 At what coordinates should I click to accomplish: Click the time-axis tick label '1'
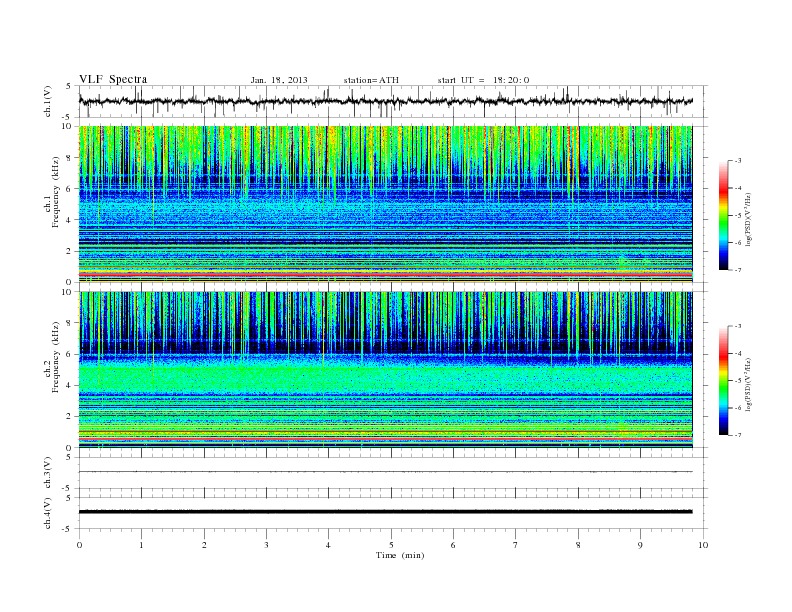tap(141, 545)
